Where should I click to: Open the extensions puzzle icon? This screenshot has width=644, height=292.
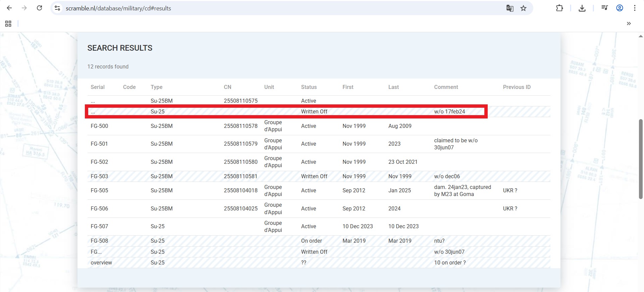pos(559,8)
